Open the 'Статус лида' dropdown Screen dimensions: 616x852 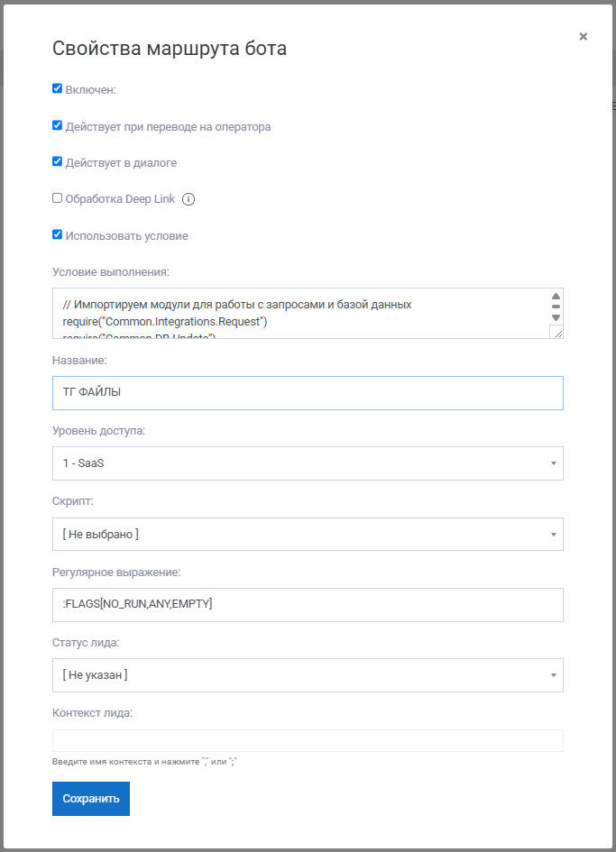[x=308, y=675]
